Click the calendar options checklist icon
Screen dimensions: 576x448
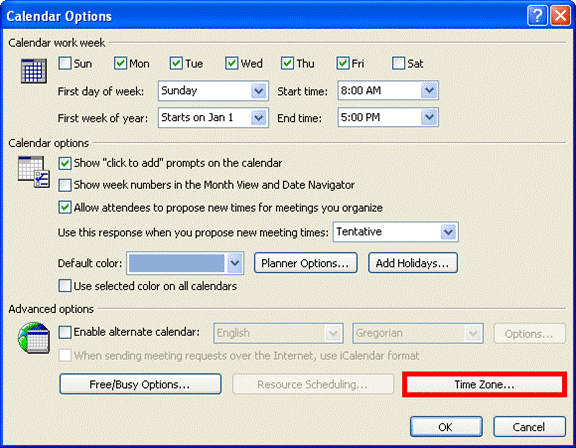coord(34,171)
